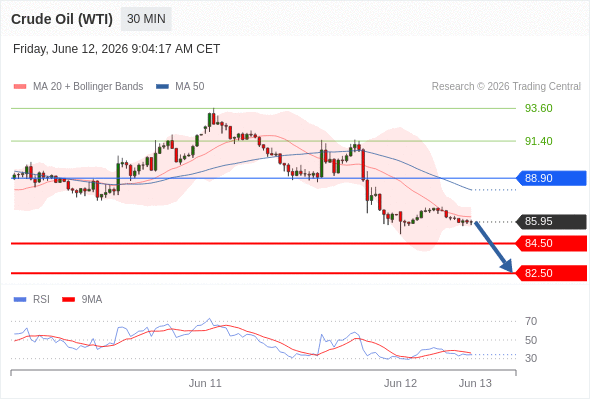
Task: Click the MA 50 legend label
Action: 190,87
